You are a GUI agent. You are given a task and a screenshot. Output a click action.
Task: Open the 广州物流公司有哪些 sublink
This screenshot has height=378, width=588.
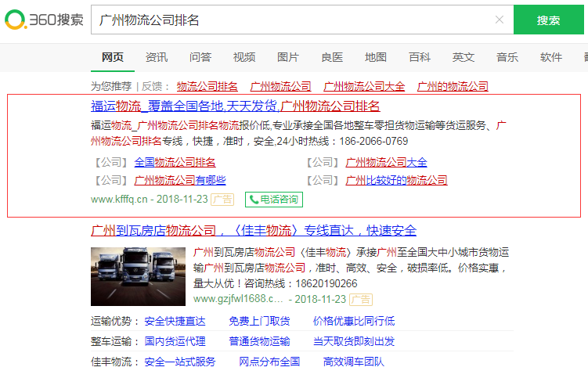point(180,180)
